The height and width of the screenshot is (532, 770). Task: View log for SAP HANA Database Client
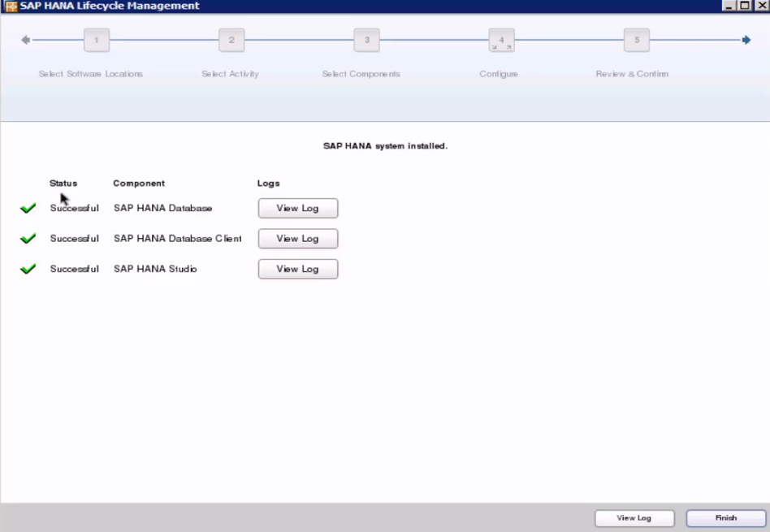298,239
